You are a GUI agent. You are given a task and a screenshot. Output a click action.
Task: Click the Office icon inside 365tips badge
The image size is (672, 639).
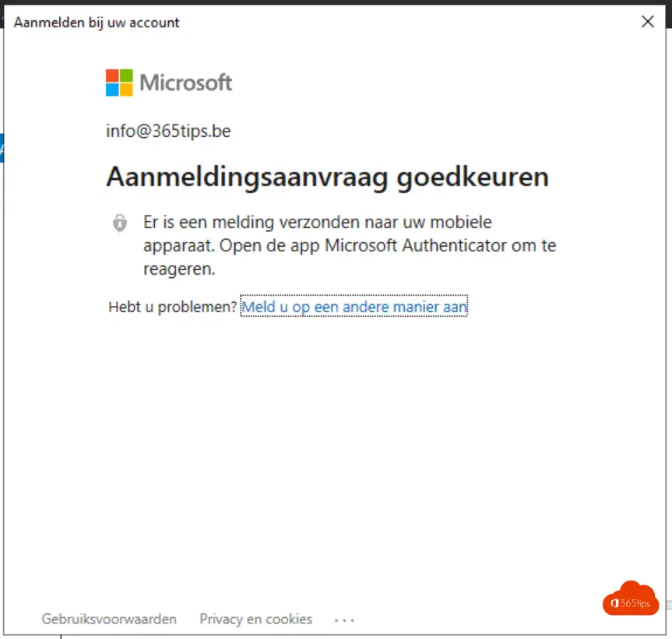click(x=614, y=603)
